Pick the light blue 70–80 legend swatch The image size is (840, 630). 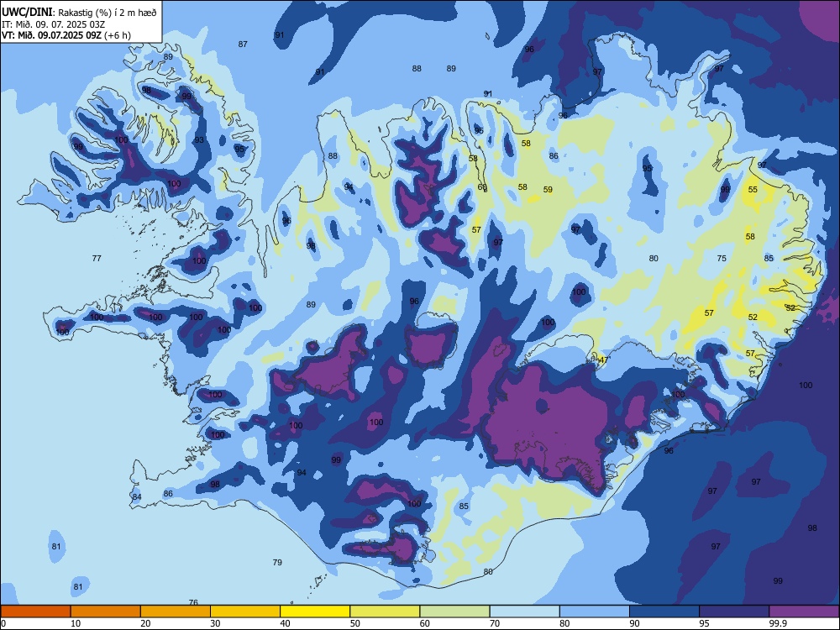tap(525, 612)
